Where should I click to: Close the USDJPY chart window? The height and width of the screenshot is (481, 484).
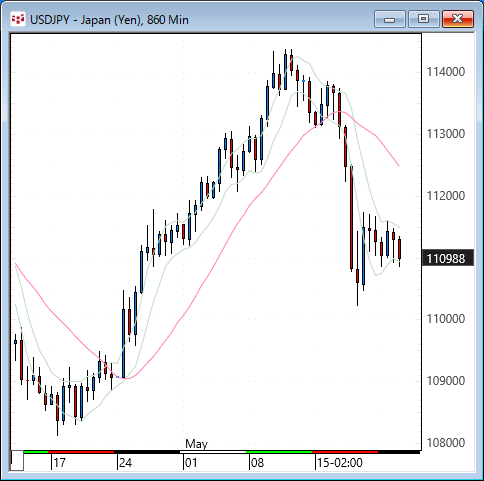(458, 19)
